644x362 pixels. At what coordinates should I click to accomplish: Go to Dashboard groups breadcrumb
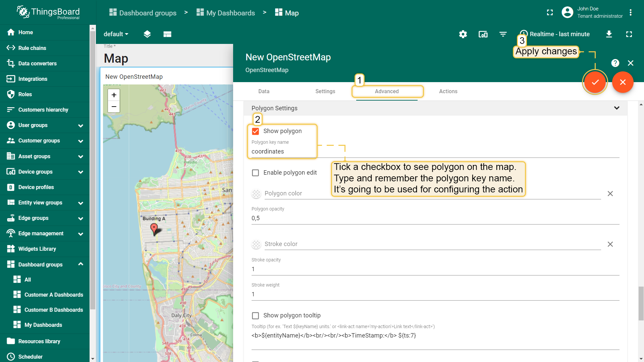[143, 13]
